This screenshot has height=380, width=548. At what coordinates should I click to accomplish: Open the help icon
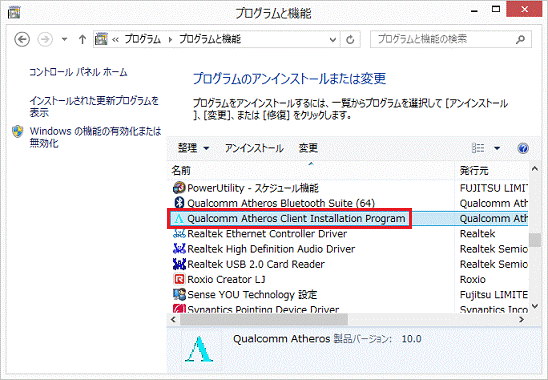[523, 148]
